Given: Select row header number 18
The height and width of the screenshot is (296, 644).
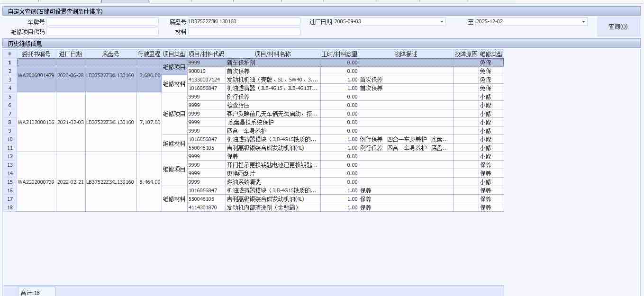Looking at the screenshot, I should coord(9,207).
